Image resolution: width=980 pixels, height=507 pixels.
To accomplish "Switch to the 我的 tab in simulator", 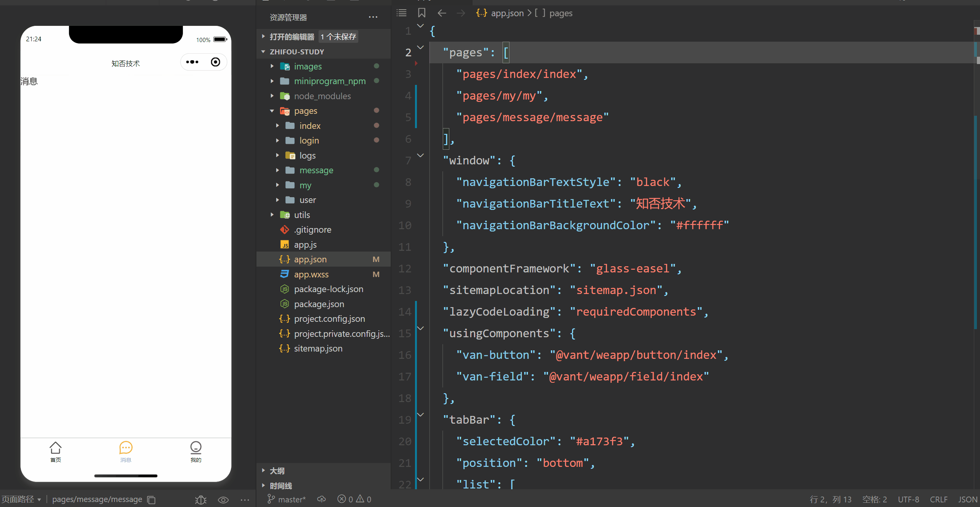I will [x=196, y=451].
